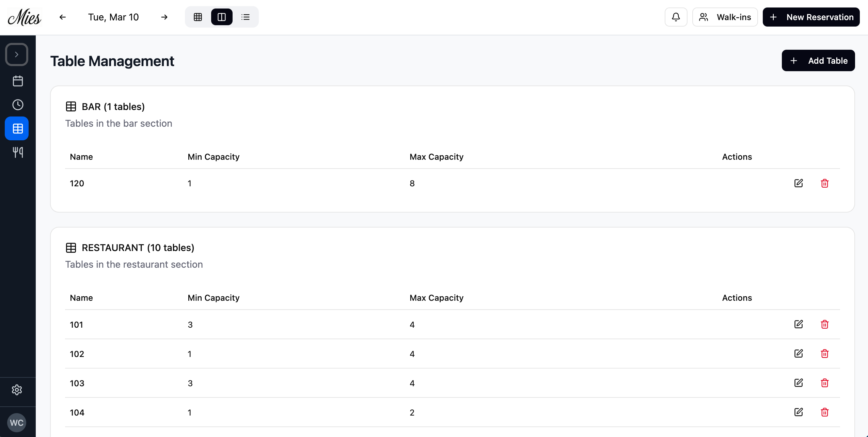868x437 pixels.
Task: Click Max Capacity header in BAR section
Action: [x=437, y=157]
